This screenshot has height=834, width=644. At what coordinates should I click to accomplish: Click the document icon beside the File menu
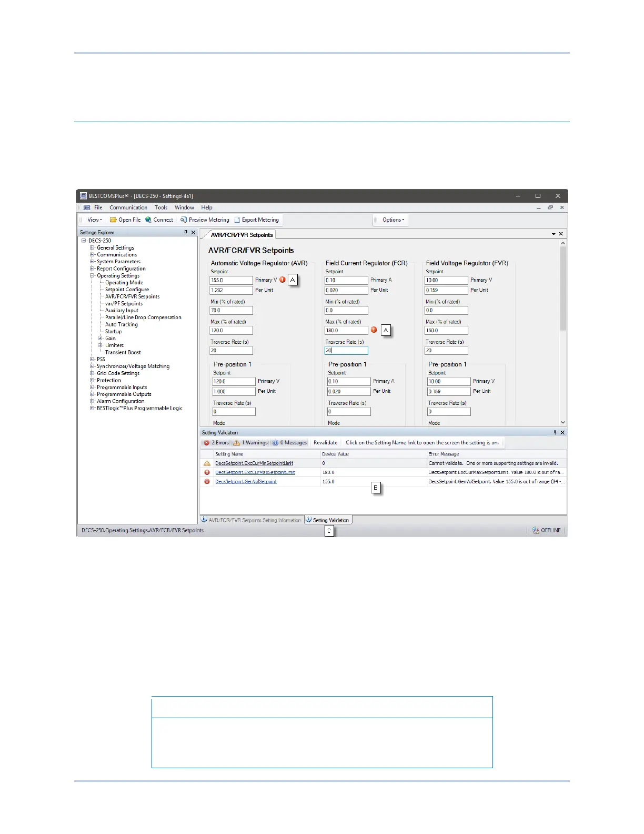pyautogui.click(x=87, y=207)
